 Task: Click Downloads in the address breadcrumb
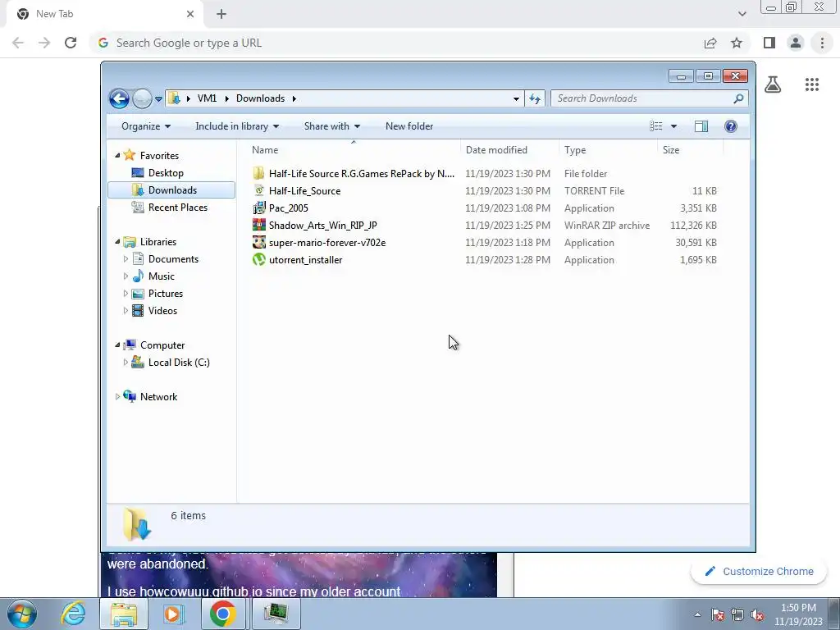pyautogui.click(x=260, y=98)
